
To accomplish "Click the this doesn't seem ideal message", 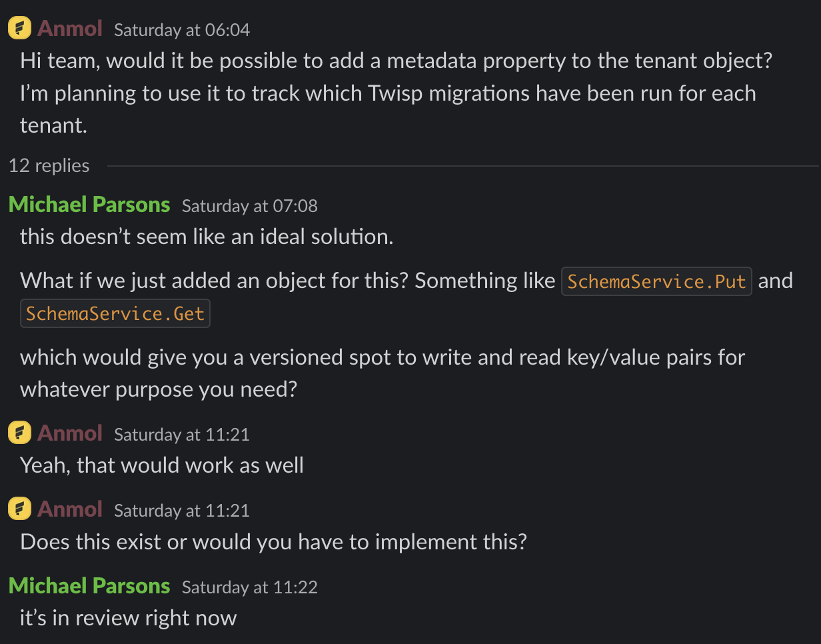I will 206,237.
